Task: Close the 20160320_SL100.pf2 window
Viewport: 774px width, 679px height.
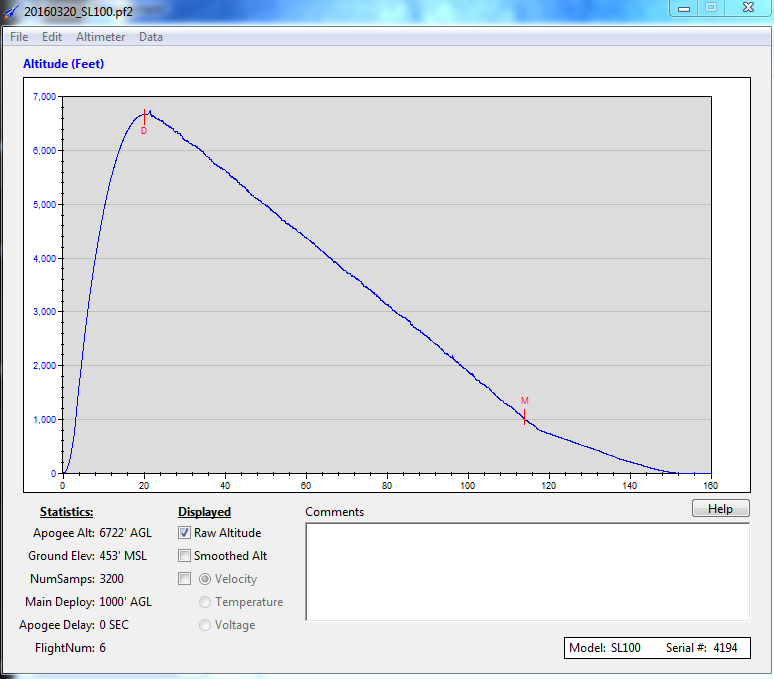Action: click(x=748, y=8)
